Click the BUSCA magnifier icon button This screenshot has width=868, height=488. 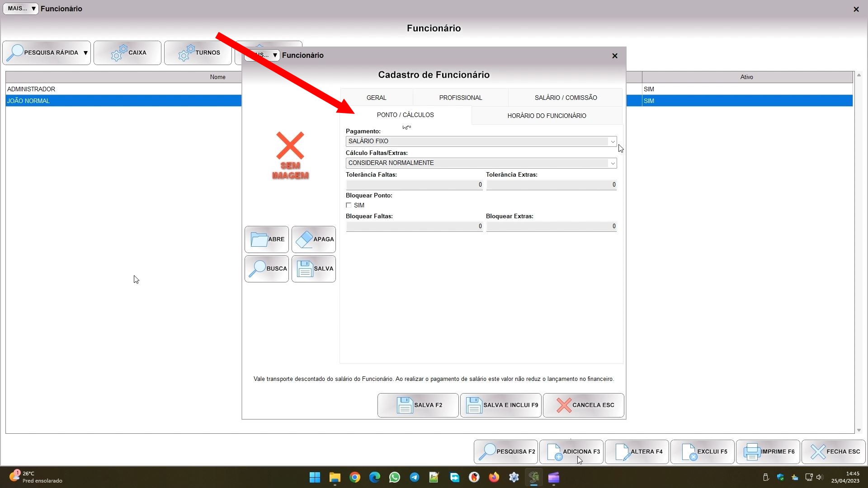(266, 269)
